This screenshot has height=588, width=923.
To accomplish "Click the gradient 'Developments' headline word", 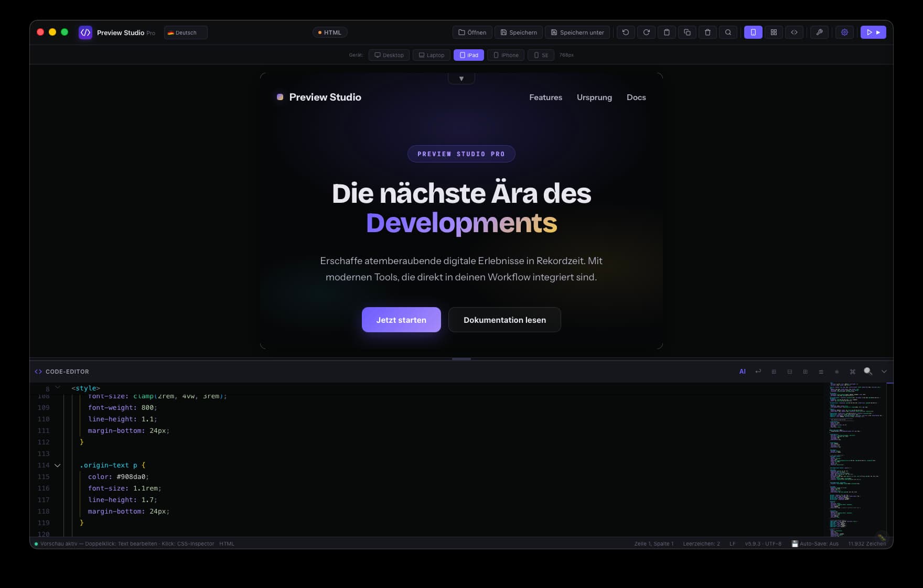I will (461, 223).
